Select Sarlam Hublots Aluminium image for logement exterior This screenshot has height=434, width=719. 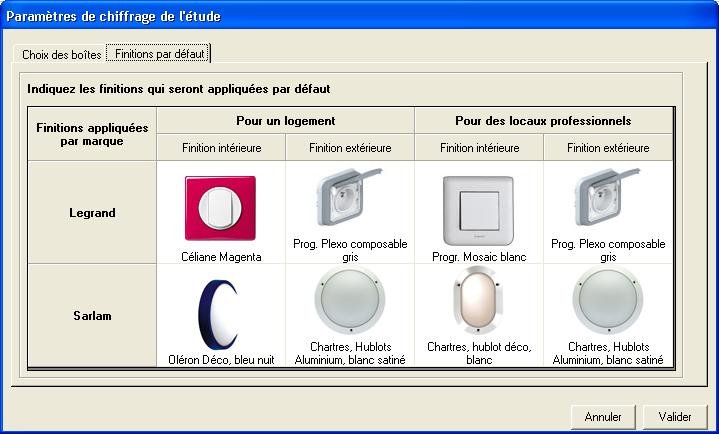click(350, 300)
